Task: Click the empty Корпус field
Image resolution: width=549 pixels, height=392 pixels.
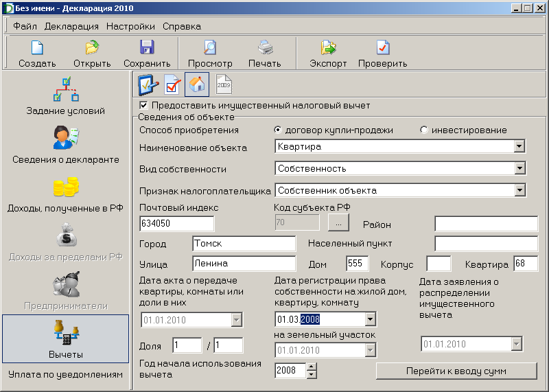Action: pyautogui.click(x=439, y=264)
